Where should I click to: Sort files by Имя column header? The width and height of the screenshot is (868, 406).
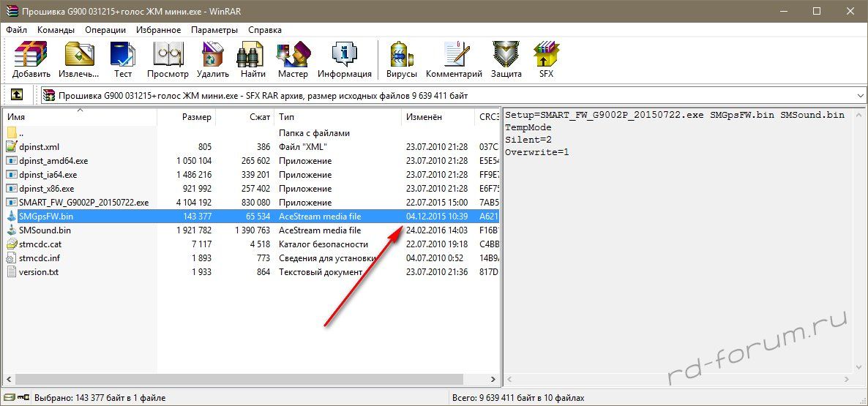click(x=81, y=117)
